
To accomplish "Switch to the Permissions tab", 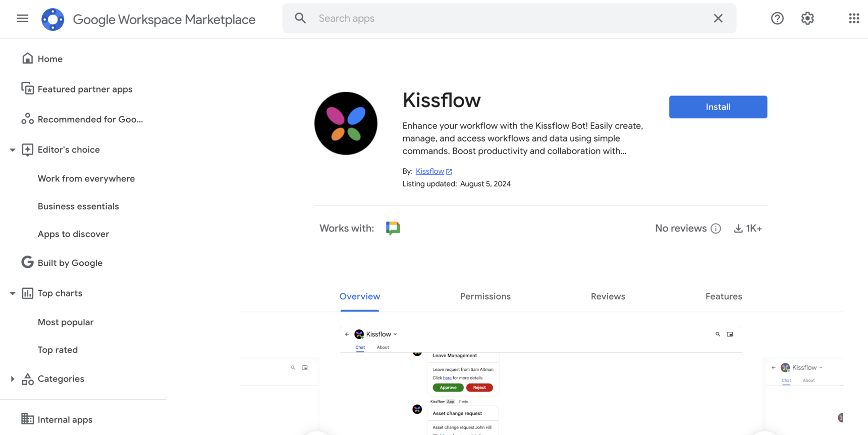I will coord(485,297).
